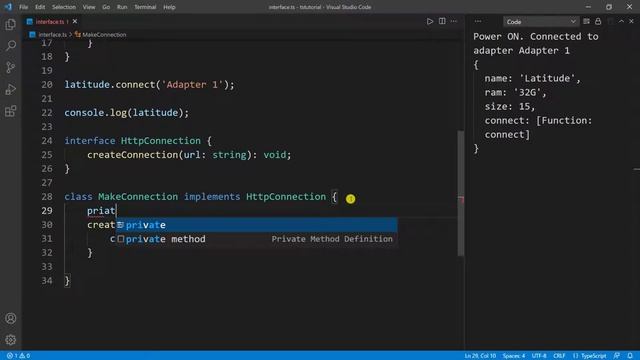
Task: Open the File menu
Action: click(x=24, y=7)
